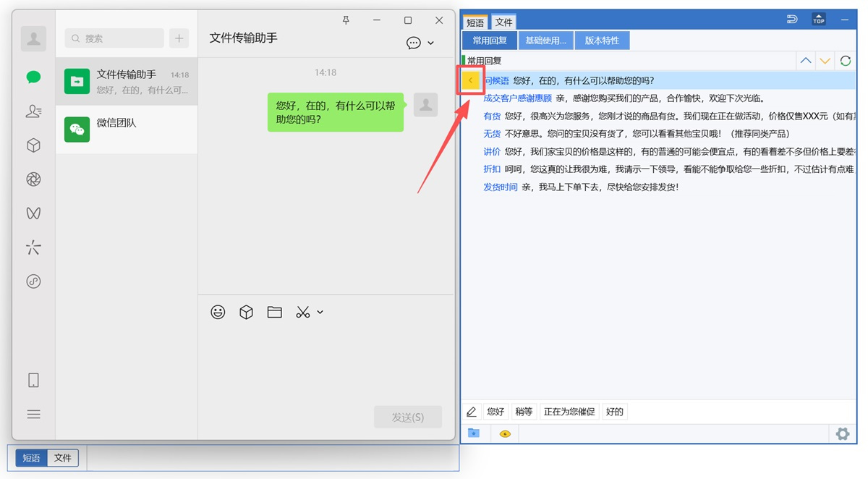Expand the screenshot options dropdown arrow
868x479 pixels.
point(320,312)
